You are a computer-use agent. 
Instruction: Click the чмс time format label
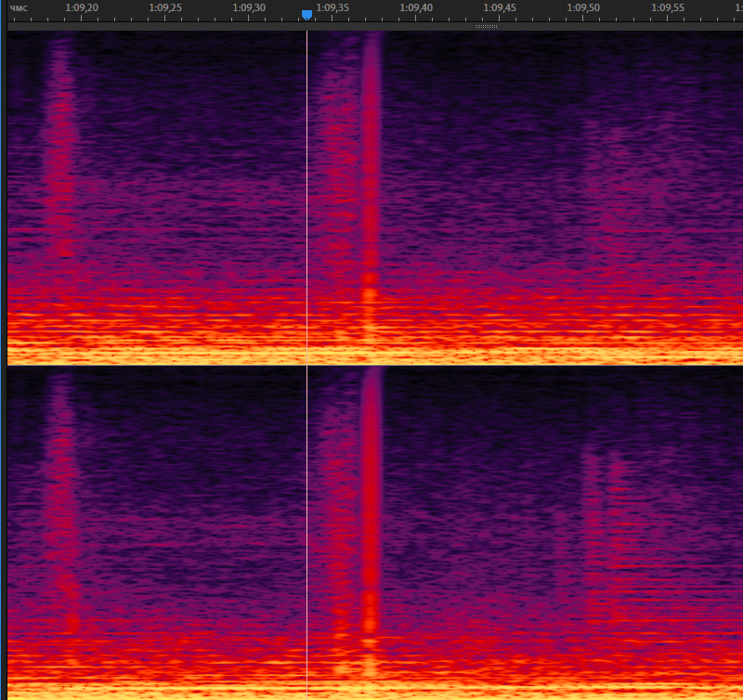[19, 8]
